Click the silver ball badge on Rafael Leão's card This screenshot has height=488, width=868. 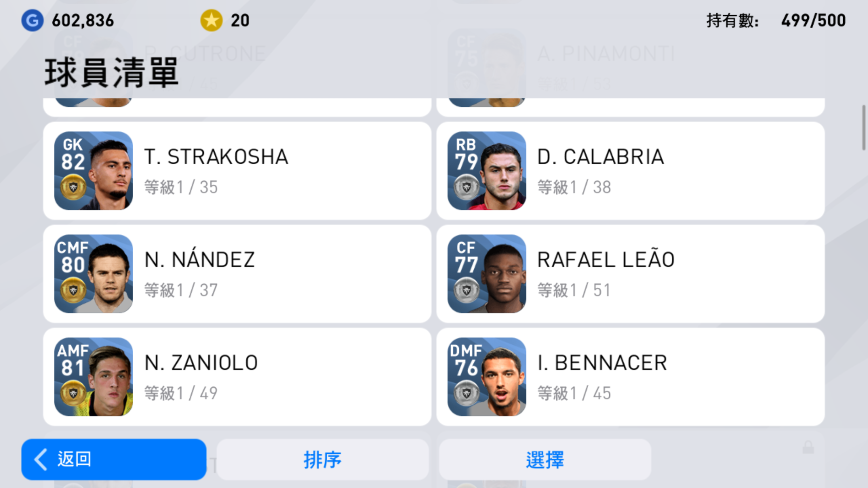click(467, 290)
